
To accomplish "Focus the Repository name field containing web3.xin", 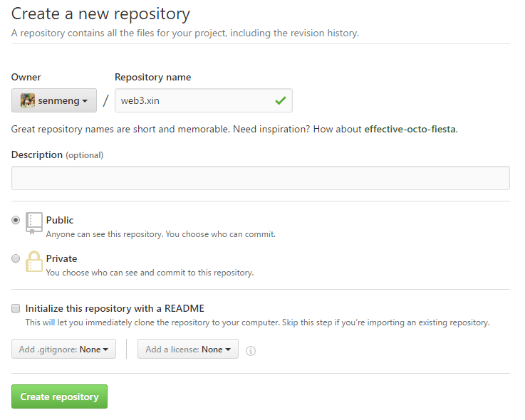I will coord(192,100).
